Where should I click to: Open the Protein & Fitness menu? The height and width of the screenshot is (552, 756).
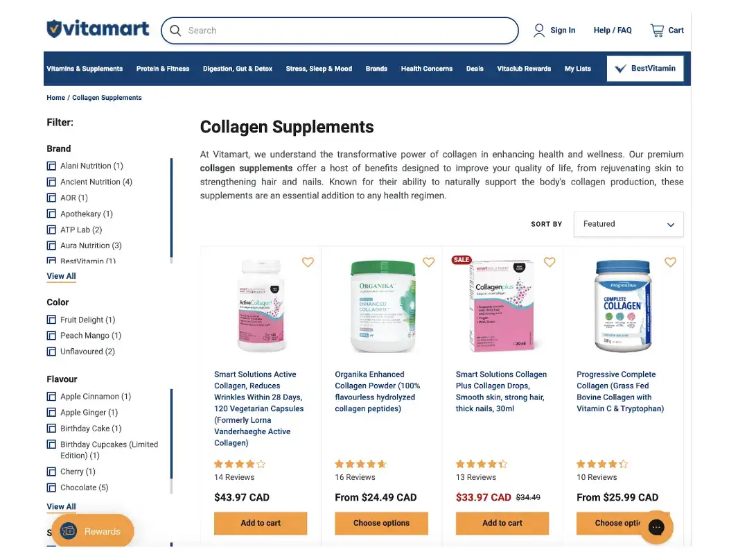[x=163, y=69]
